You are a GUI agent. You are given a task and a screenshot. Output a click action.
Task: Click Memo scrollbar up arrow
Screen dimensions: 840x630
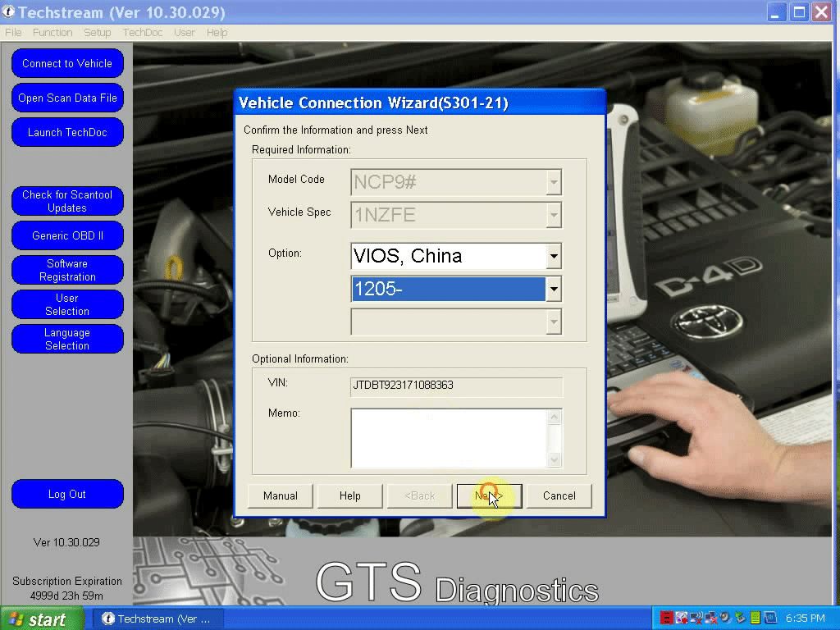pos(555,417)
